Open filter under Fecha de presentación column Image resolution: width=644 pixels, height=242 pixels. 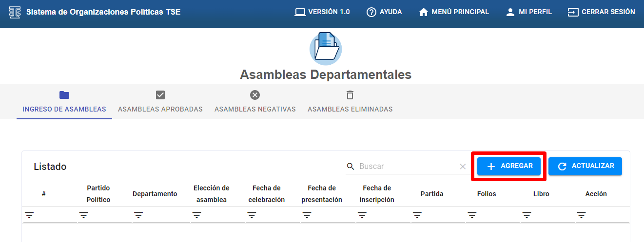point(307,215)
